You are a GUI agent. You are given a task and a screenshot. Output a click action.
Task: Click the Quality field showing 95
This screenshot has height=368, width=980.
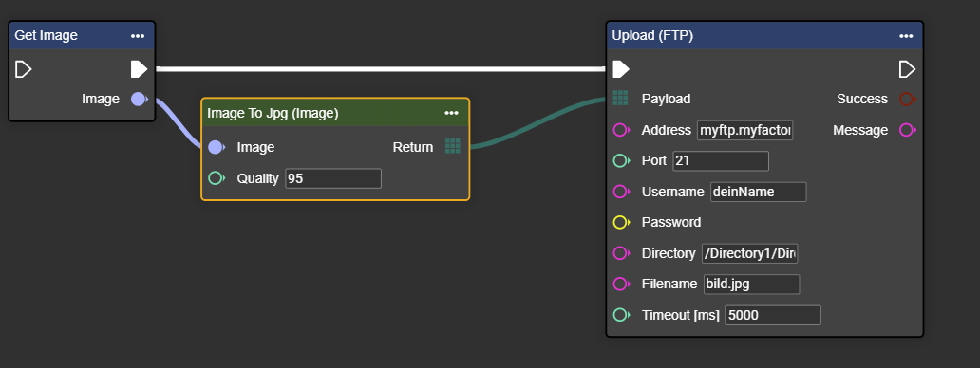333,178
